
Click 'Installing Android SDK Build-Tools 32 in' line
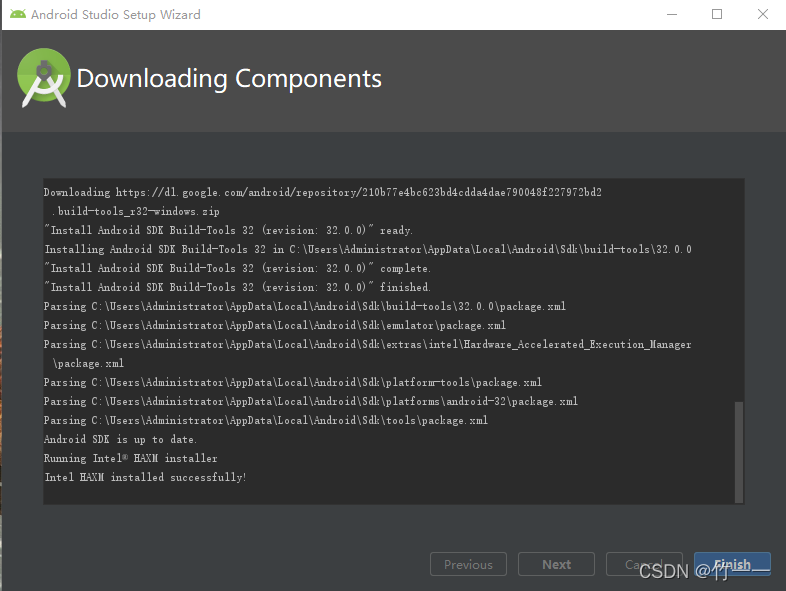pyautogui.click(x=368, y=250)
